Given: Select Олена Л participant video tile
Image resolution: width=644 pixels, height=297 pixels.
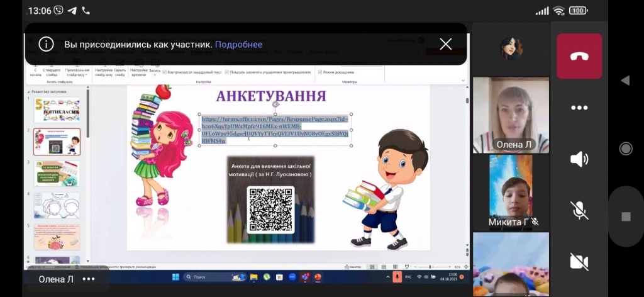Looking at the screenshot, I should point(510,115).
